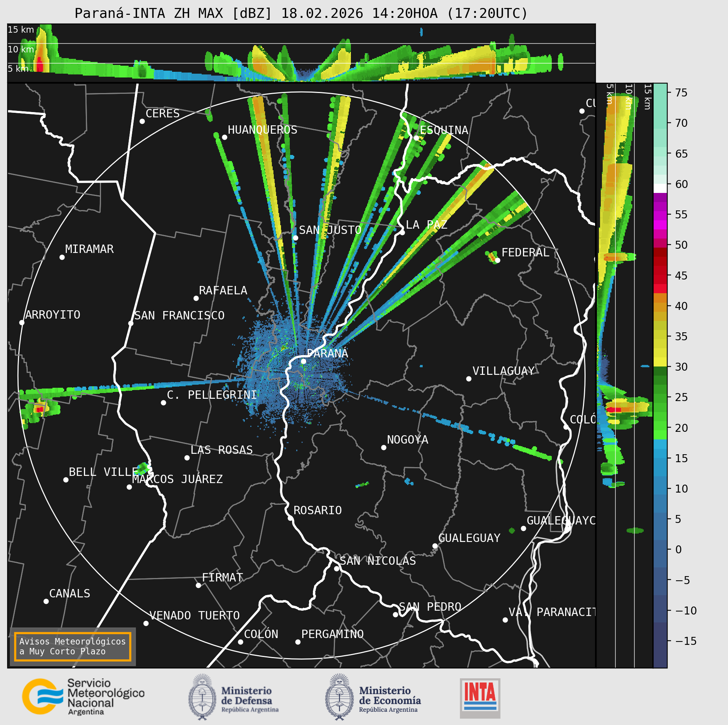728x725 pixels.
Task: Click the C. PELLEGRINI label
Action: pyautogui.click(x=212, y=395)
